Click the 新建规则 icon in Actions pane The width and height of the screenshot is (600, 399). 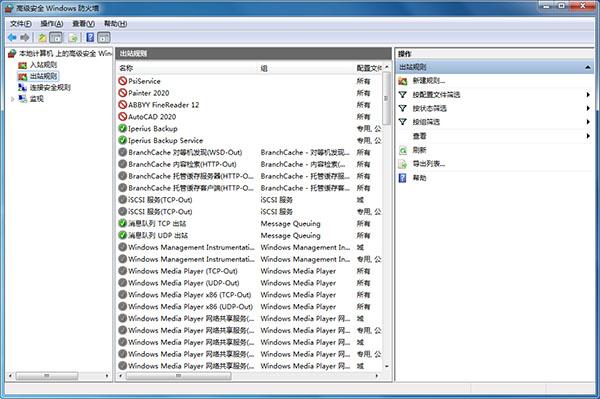pyautogui.click(x=403, y=81)
